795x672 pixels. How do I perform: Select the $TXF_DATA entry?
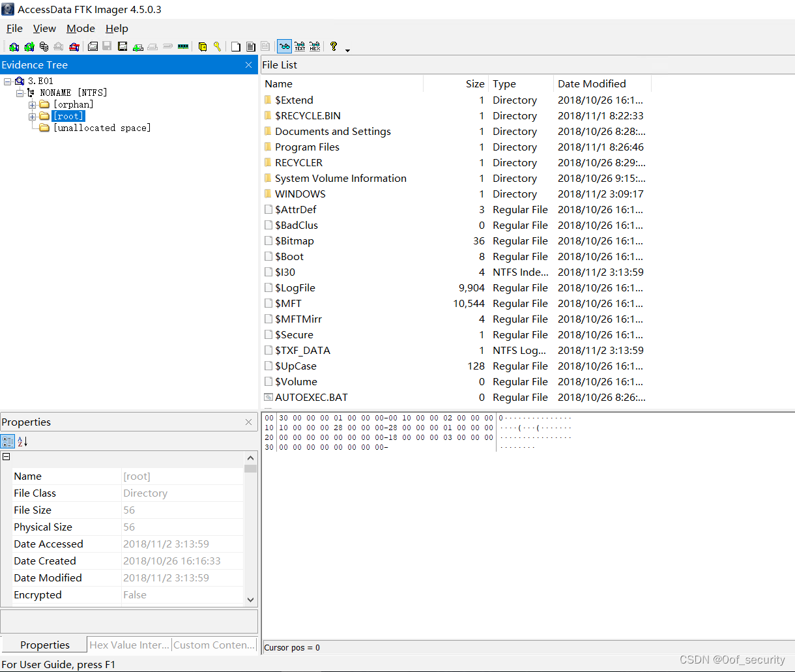[x=302, y=350]
